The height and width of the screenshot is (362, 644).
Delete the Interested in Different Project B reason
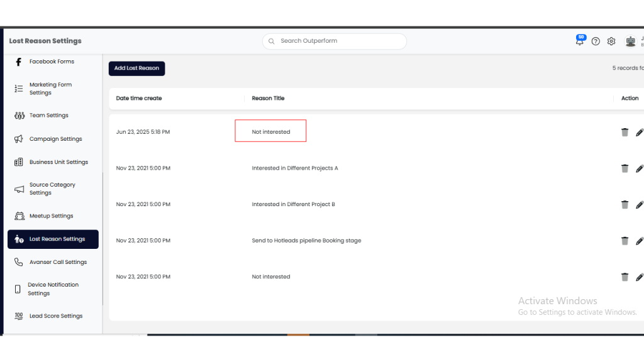point(625,204)
